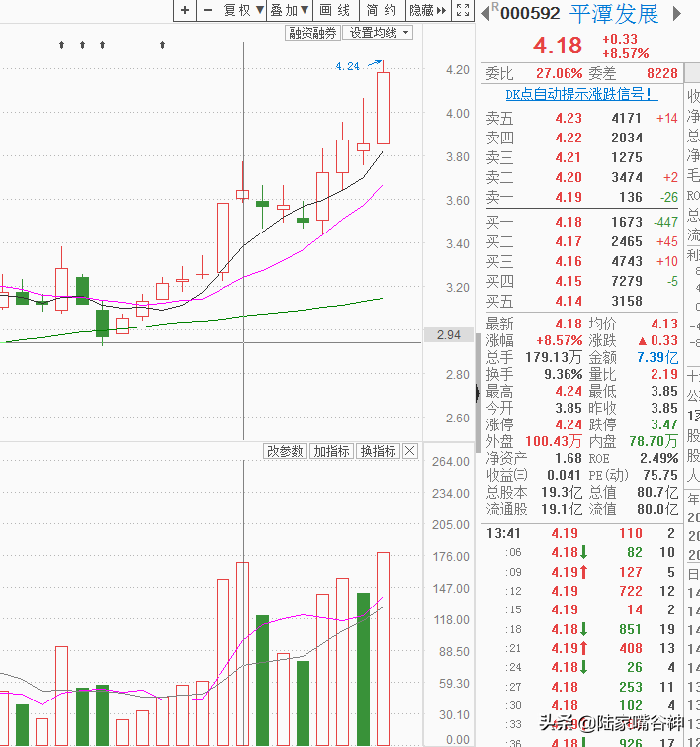Zoom out chart with minus button

pos(208,10)
